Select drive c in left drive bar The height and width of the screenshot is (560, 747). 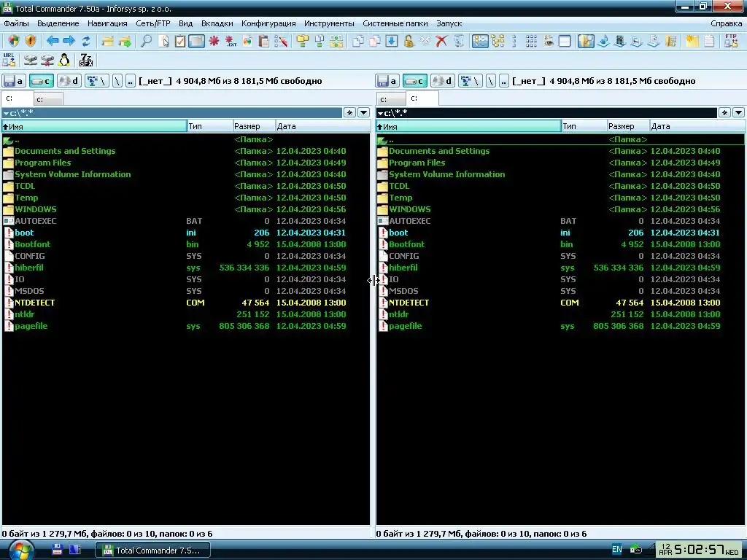pyautogui.click(x=42, y=81)
